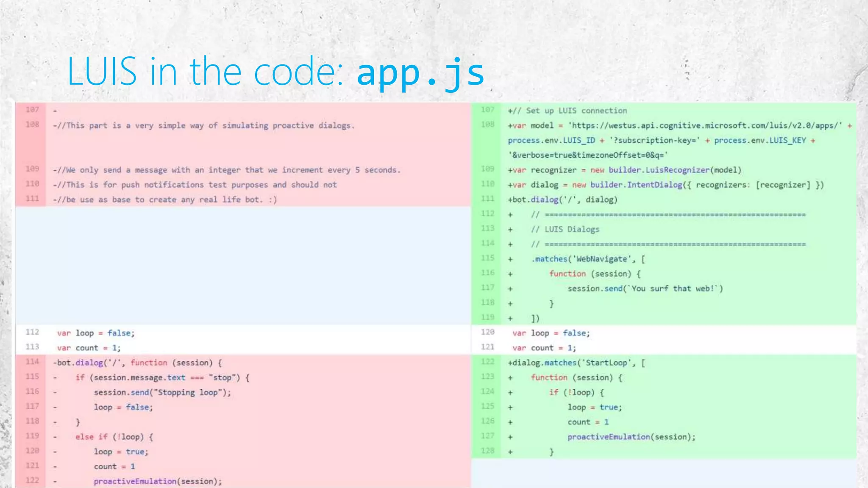
Task: Click the added line 'count = 1' at line 126
Action: [x=588, y=422]
